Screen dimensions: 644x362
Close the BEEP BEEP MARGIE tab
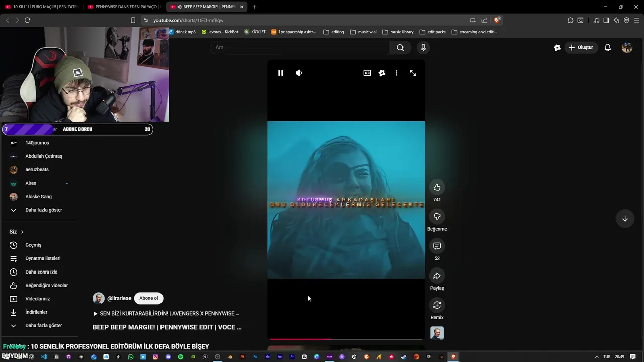[242, 7]
